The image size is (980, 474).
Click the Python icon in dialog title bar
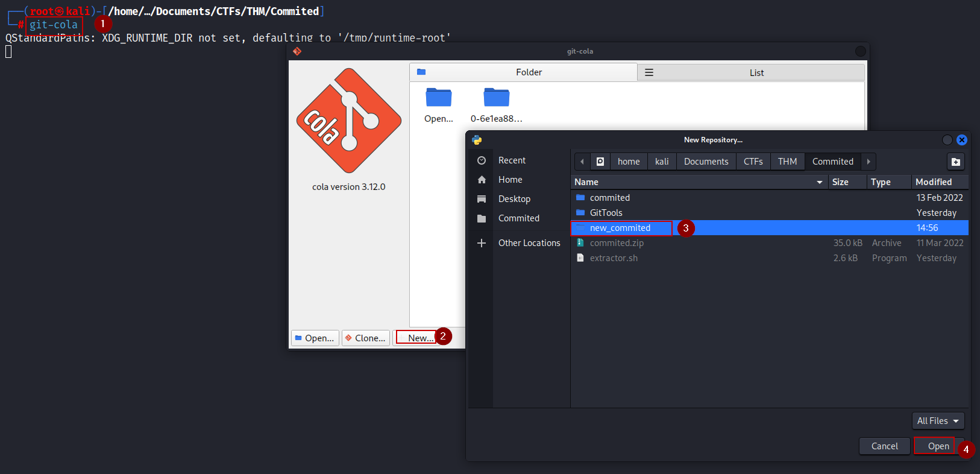(477, 140)
